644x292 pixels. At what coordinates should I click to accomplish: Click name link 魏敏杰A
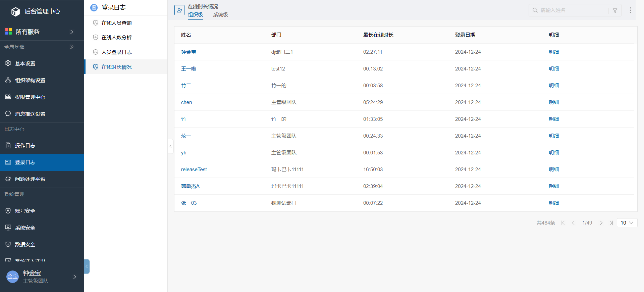[x=190, y=186]
